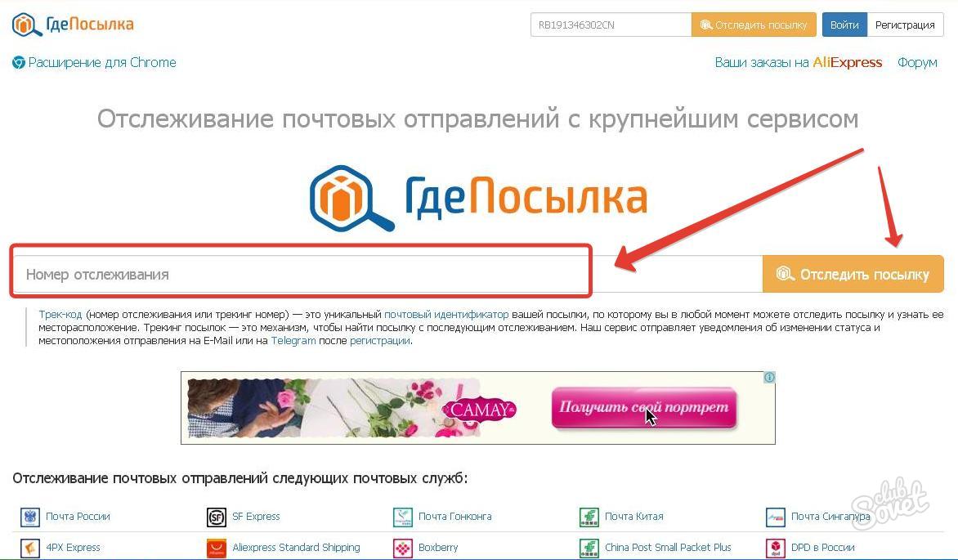
Task: Click the header tracking number field
Action: pos(611,25)
